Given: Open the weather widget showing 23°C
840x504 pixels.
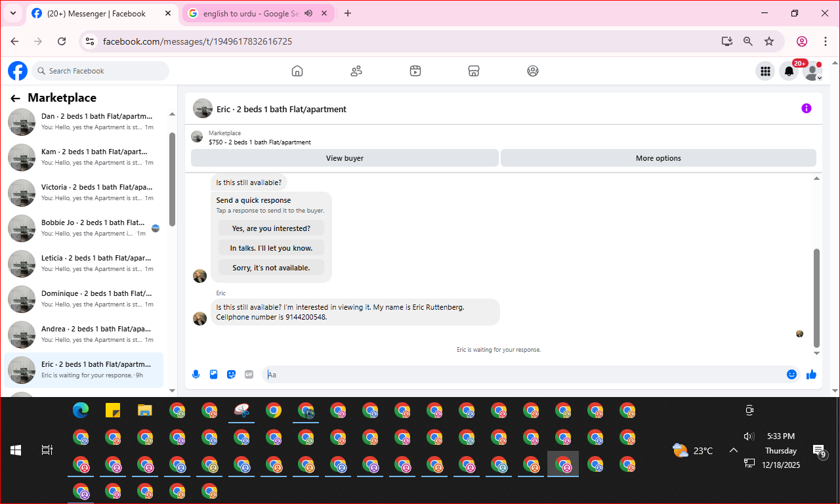Looking at the screenshot, I should (x=693, y=451).
